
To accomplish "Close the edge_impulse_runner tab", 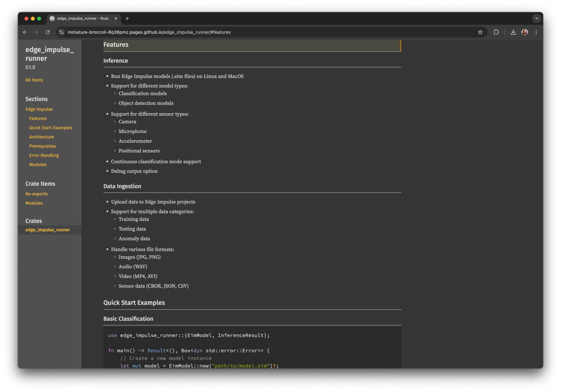I will coord(116,18).
